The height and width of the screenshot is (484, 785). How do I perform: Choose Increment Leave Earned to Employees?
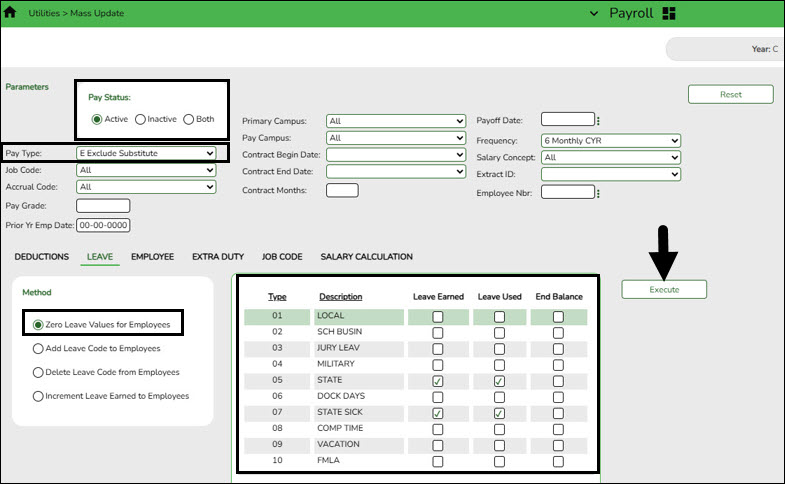click(x=38, y=396)
